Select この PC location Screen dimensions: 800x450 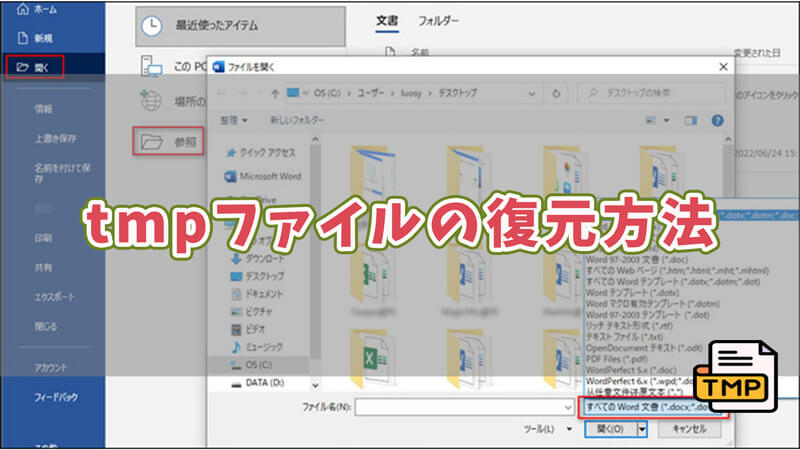click(x=173, y=66)
